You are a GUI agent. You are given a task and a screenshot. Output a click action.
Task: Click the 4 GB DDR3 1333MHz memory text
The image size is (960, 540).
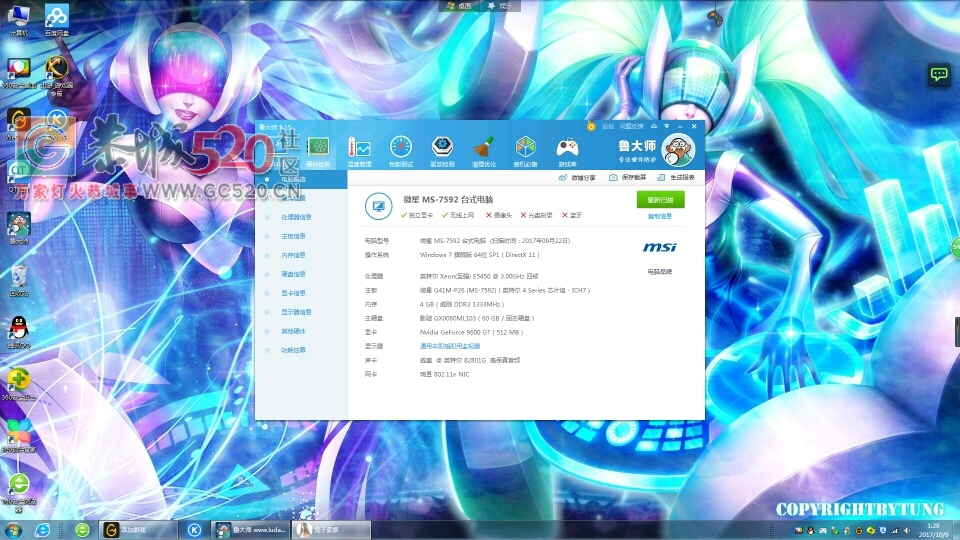[x=462, y=304]
